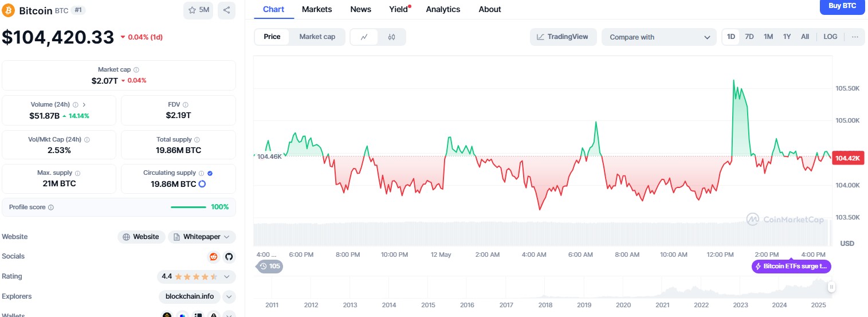
Task: Click the three-dots more options chart icon
Action: [x=855, y=37]
